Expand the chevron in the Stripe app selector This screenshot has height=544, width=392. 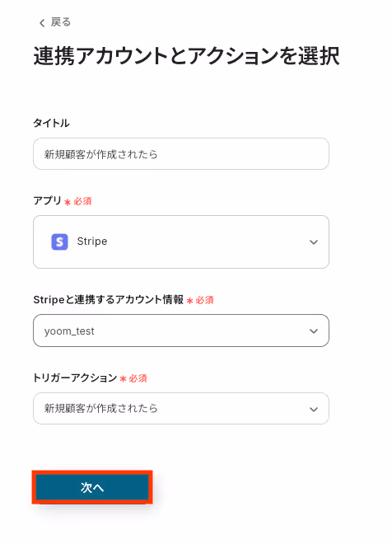click(313, 242)
